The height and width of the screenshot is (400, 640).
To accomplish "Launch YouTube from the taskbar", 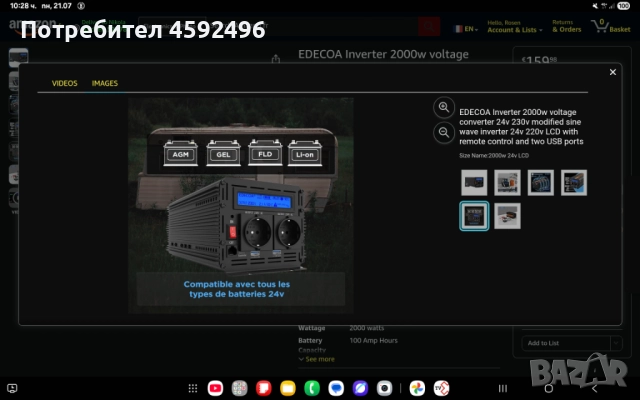I will tap(216, 388).
